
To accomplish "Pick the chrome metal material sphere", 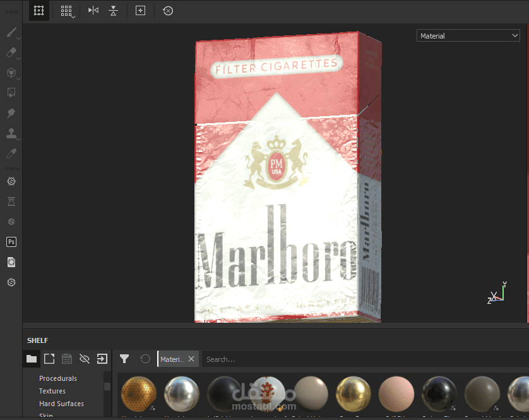I will [182, 394].
